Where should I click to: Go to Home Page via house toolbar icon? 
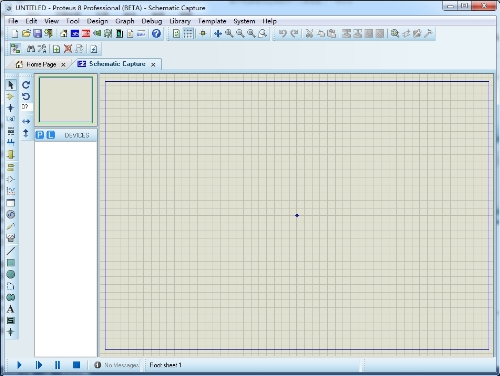pyautogui.click(x=63, y=34)
